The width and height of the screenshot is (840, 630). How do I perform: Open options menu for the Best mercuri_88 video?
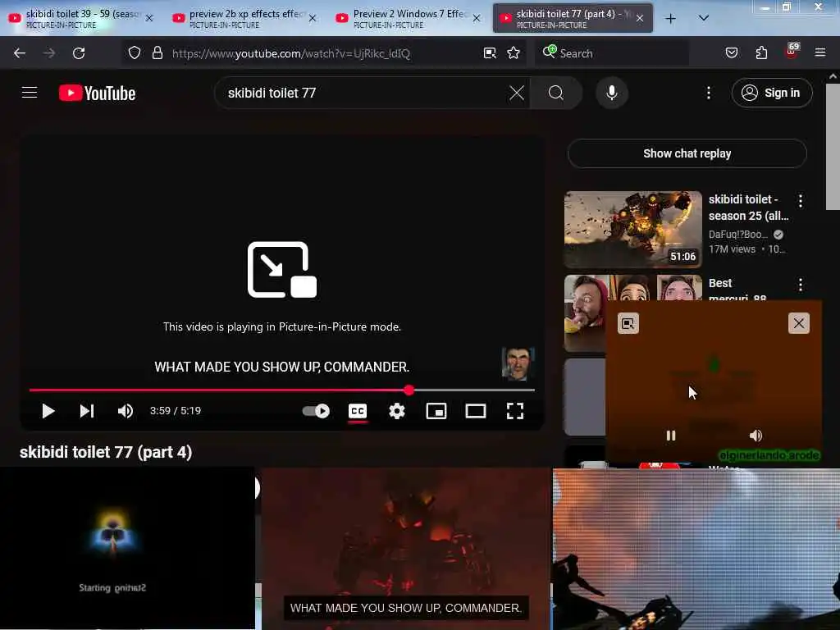pos(801,285)
